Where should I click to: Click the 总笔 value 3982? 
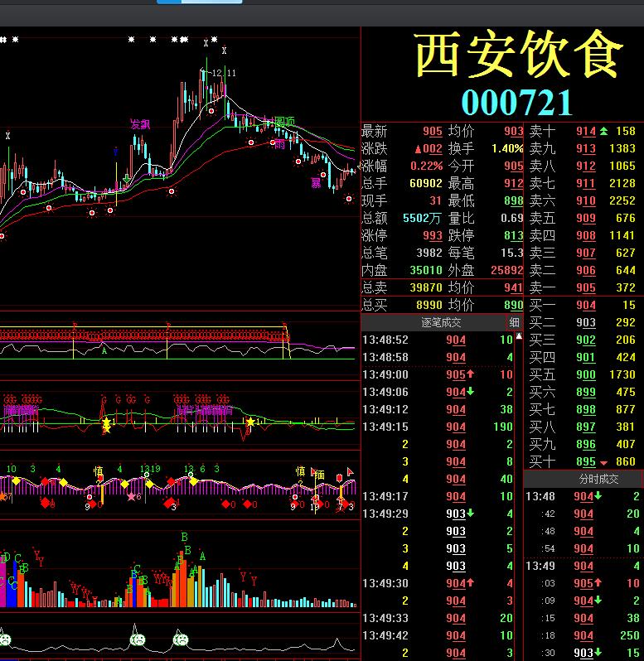tap(429, 253)
